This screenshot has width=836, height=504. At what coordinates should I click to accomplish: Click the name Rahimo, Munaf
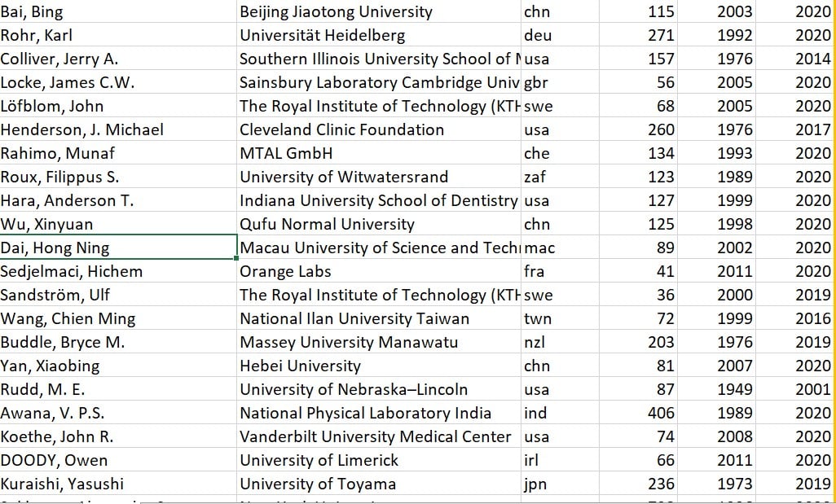118,153
